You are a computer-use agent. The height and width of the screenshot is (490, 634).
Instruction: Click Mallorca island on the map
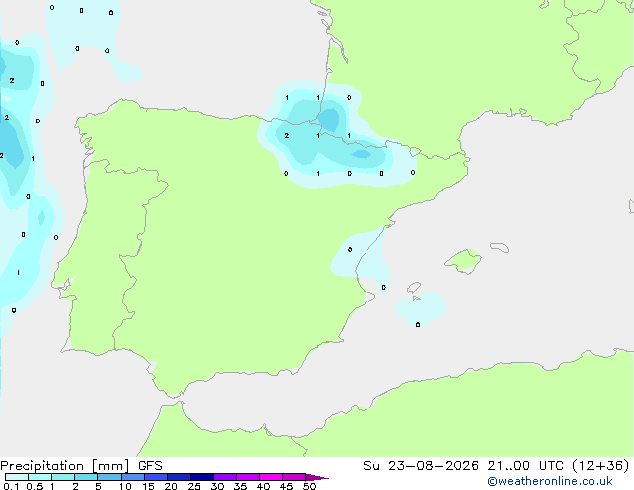(x=463, y=262)
